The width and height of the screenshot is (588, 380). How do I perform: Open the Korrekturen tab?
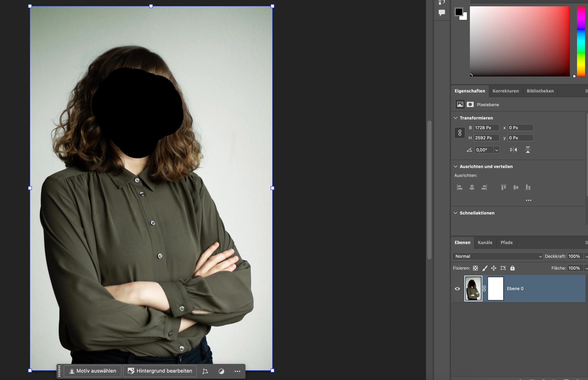(x=506, y=91)
